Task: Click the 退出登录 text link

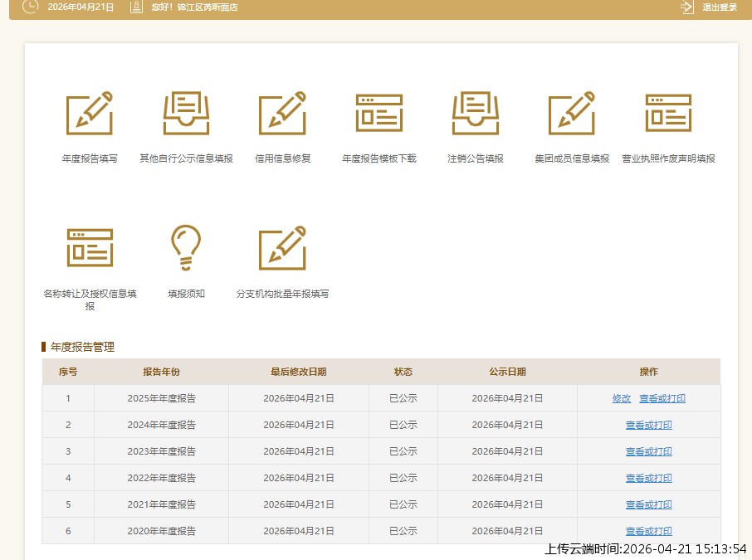Action: tap(720, 7)
